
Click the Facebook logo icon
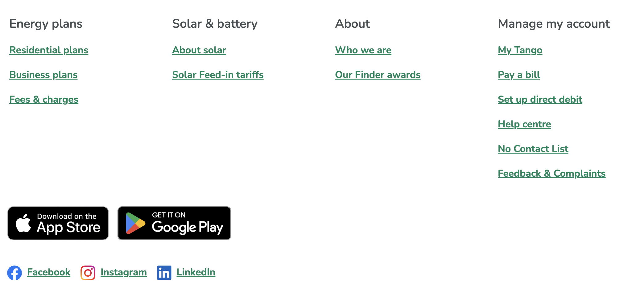[x=14, y=273]
